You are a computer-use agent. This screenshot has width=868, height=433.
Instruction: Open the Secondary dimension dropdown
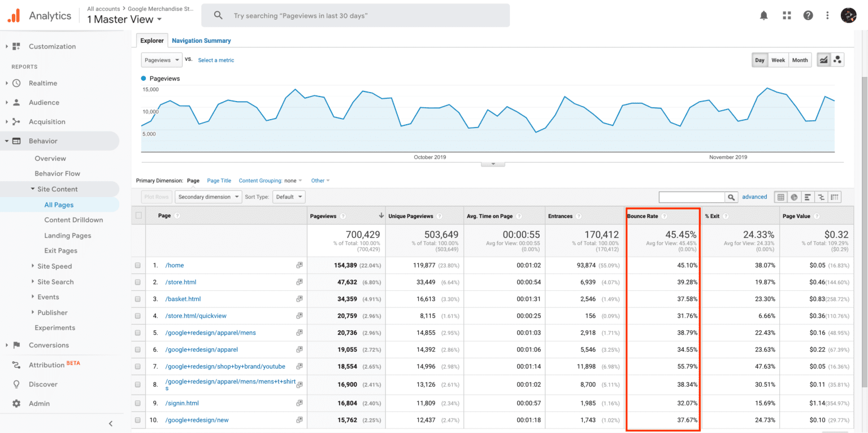(x=209, y=197)
